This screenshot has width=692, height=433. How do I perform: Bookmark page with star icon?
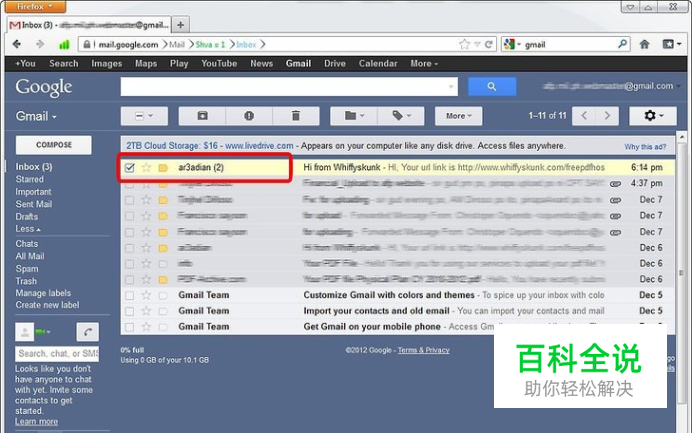464,44
